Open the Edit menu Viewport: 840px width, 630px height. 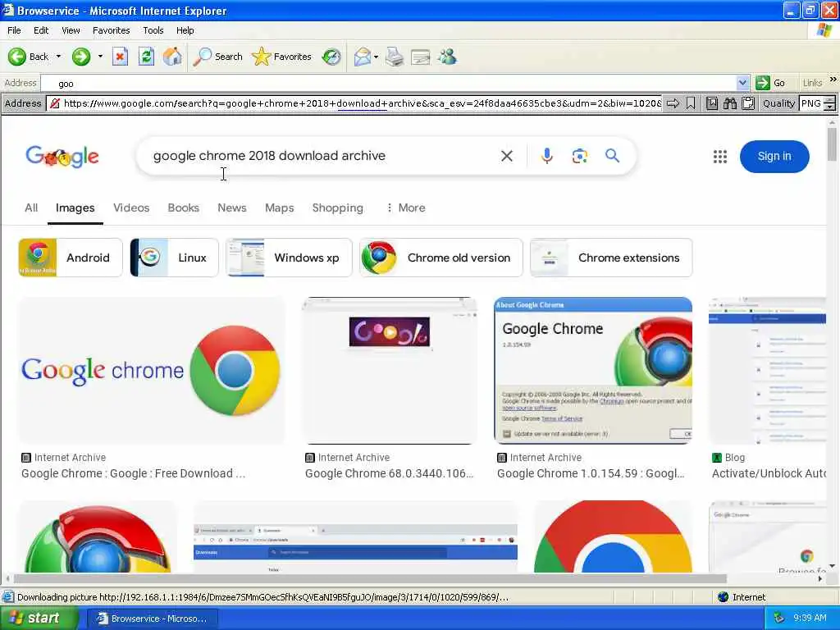coord(41,30)
